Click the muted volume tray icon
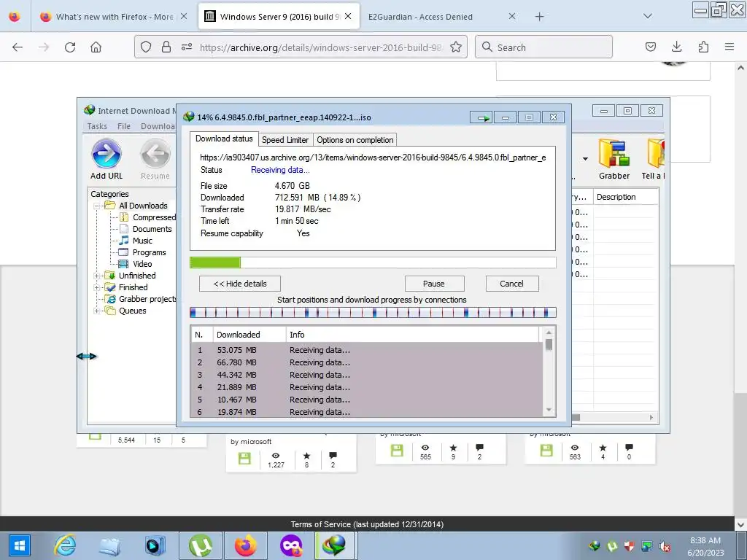Viewport: 747px width, 560px height. pyautogui.click(x=664, y=545)
